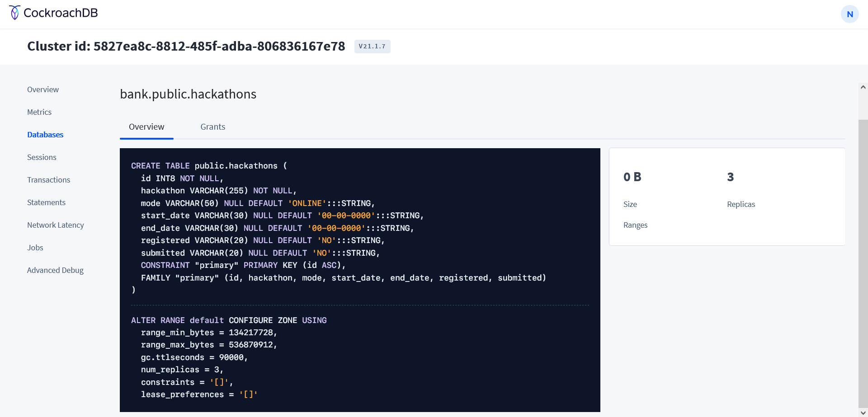Click the constraints = '[]' line
868x417 pixels.
coord(187,382)
